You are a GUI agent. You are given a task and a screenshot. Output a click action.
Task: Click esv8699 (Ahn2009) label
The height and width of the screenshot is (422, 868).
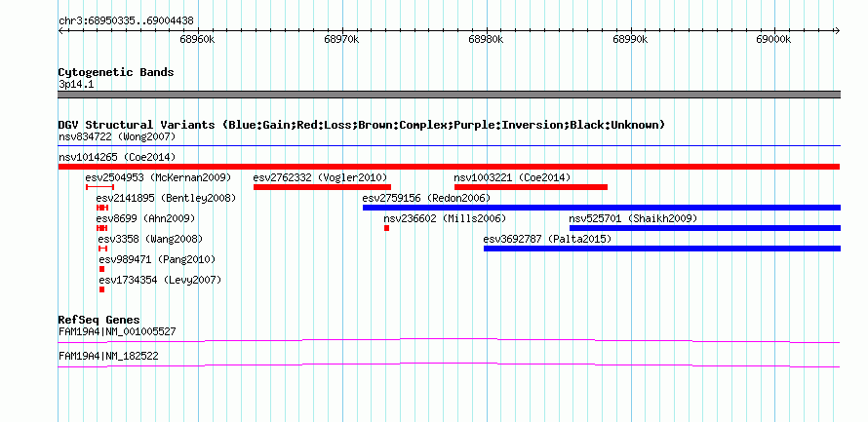click(145, 218)
